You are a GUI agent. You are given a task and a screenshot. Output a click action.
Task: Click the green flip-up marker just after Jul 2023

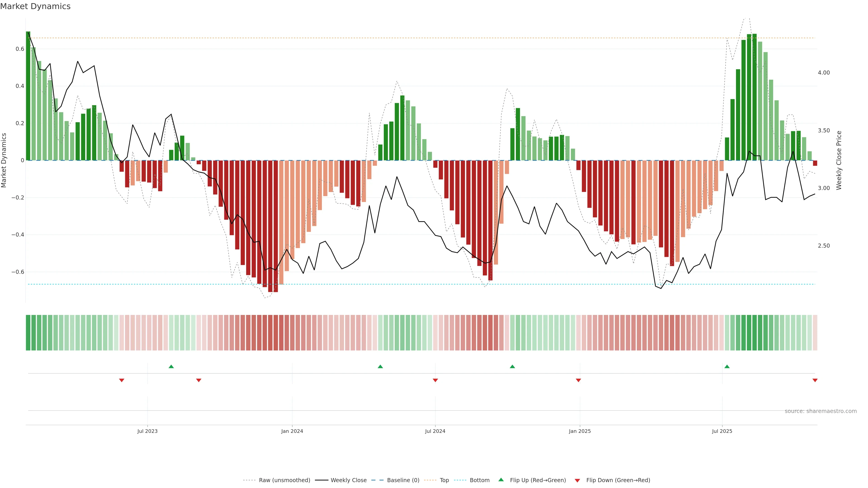(x=171, y=366)
